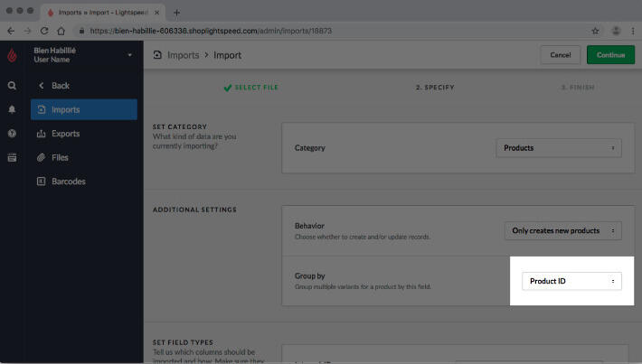
Task: Expand the Group by Product ID dropdown
Action: click(x=571, y=281)
